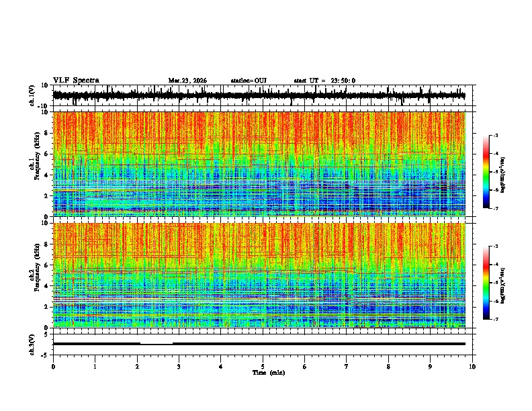Click the "5" tick on the time axis
The image size is (532, 411).
click(263, 367)
